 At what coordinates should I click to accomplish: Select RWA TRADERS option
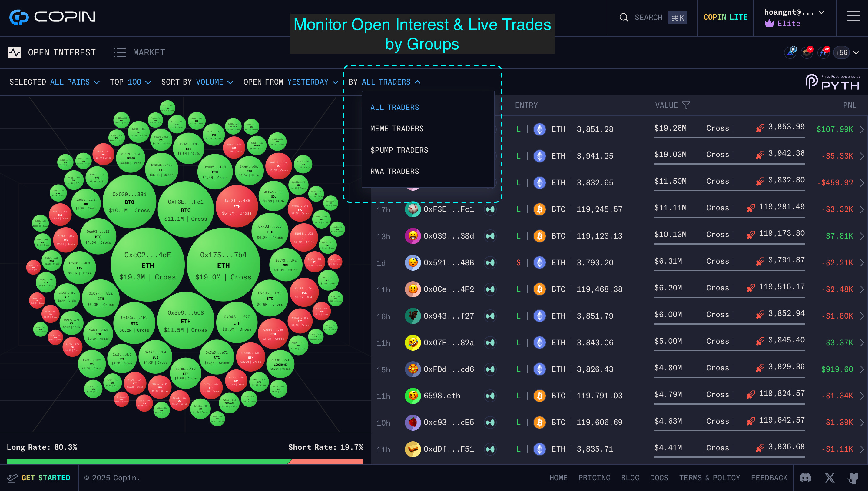[394, 171]
